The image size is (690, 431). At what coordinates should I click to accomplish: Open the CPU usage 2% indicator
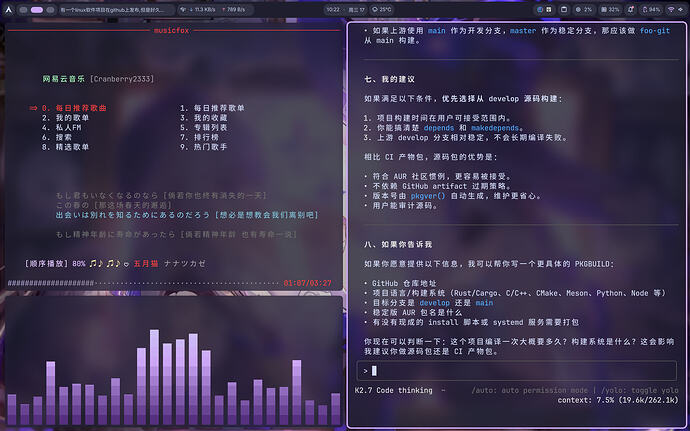point(584,10)
